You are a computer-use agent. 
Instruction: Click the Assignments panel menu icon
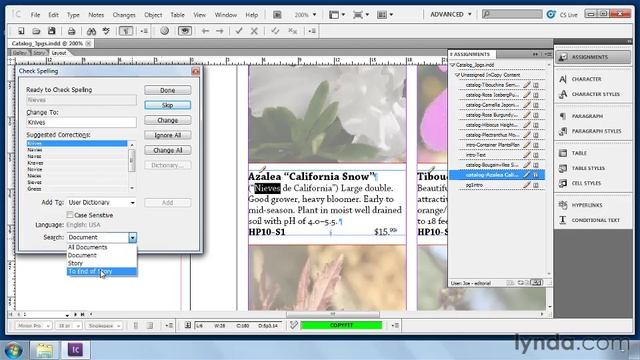click(548, 54)
